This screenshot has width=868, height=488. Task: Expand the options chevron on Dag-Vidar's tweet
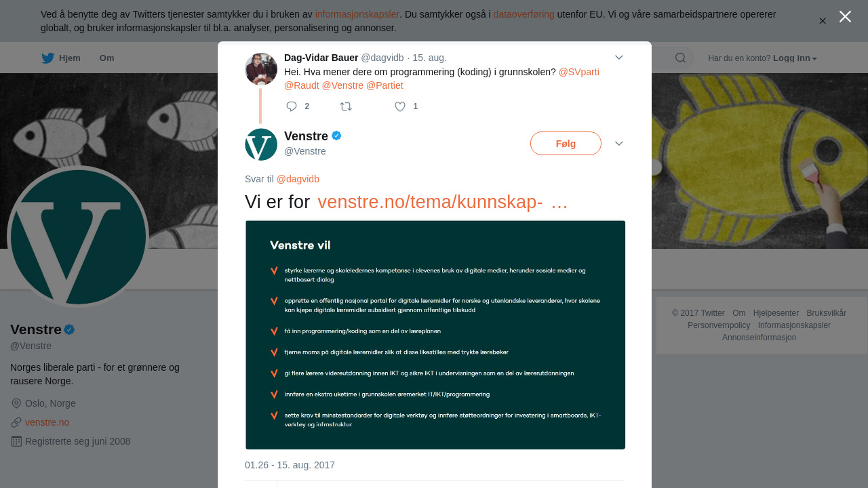(618, 58)
